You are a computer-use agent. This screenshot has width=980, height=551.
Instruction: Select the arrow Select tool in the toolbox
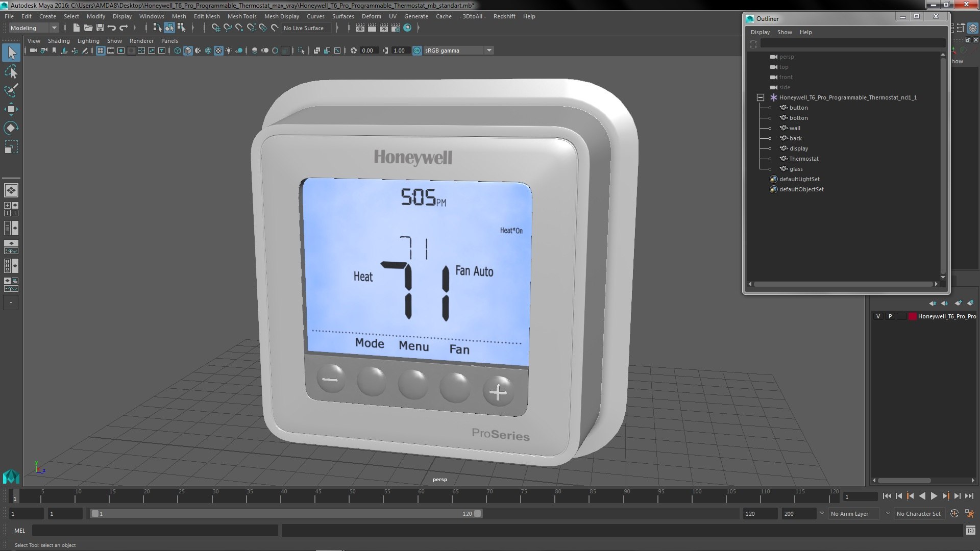(x=11, y=53)
